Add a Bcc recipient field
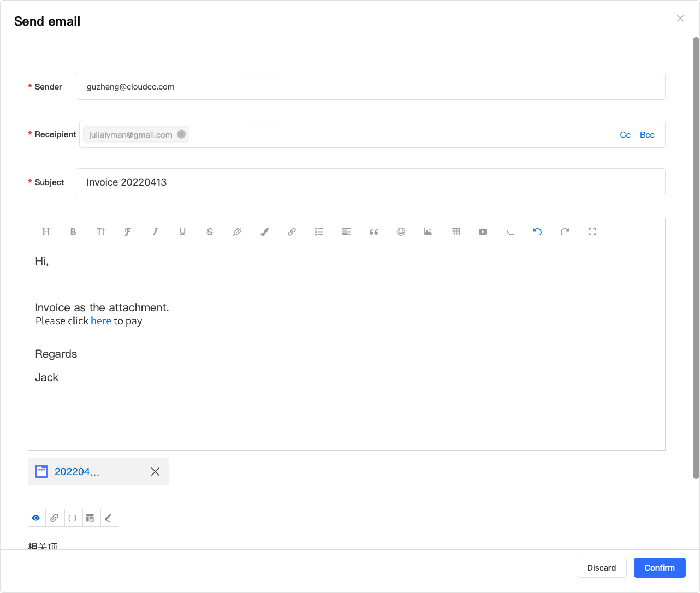The height and width of the screenshot is (593, 700). click(647, 135)
